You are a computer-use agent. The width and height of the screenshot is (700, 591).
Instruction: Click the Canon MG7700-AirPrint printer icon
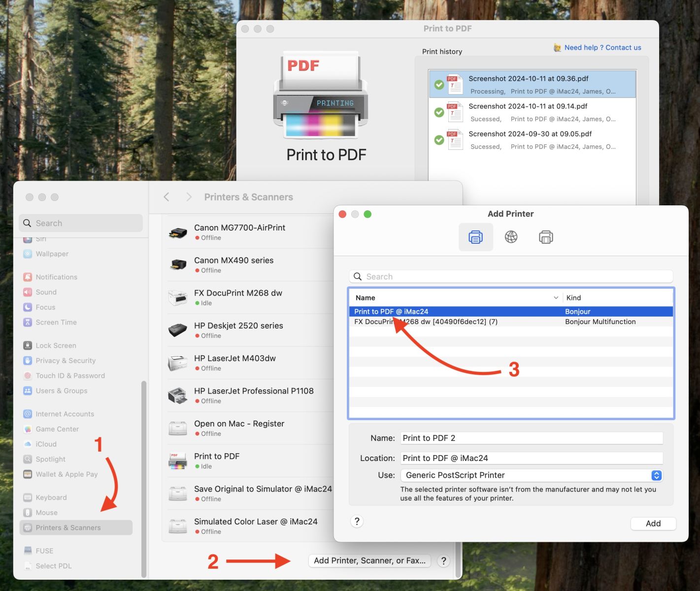tap(178, 232)
